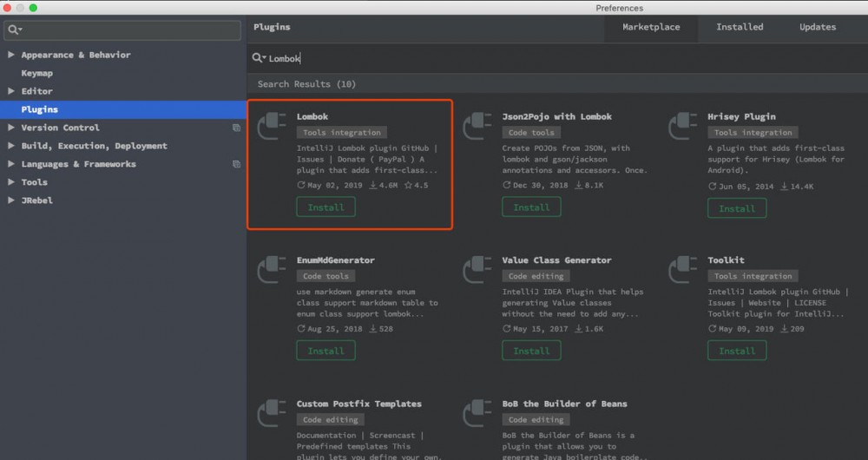Expand the JRebel settings section
This screenshot has height=460, width=868.
11,200
